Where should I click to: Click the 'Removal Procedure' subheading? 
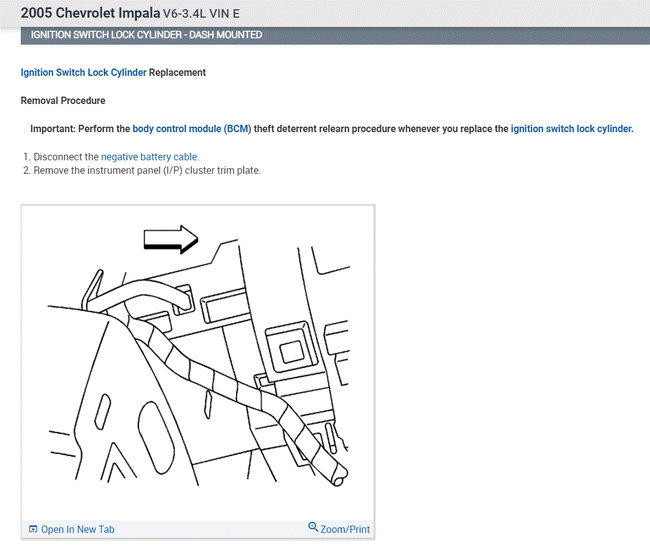63,101
